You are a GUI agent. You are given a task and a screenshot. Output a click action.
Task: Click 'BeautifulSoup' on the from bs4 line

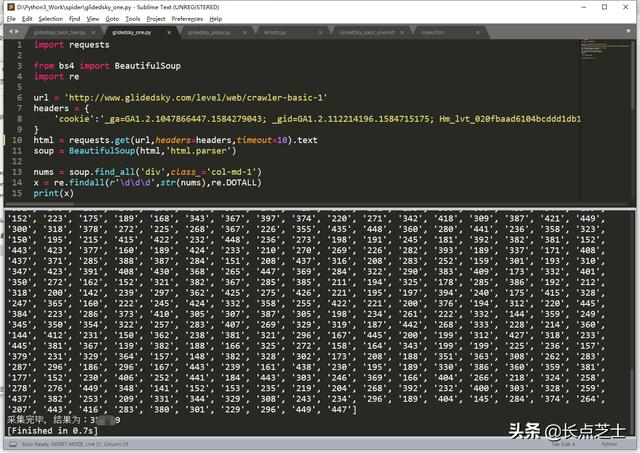tap(148, 66)
